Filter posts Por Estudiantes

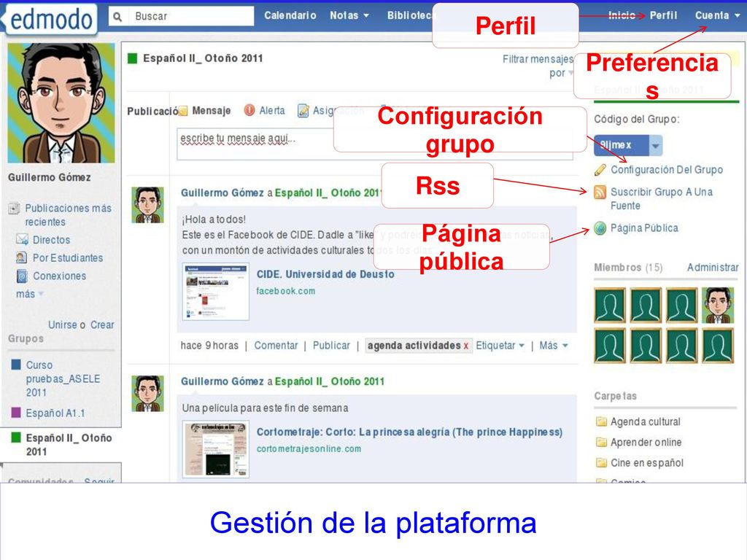[68, 257]
